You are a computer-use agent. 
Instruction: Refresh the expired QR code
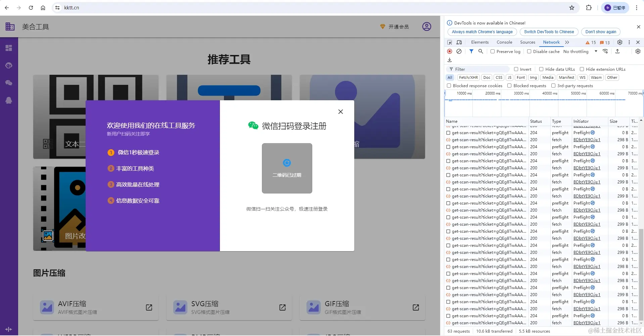click(x=287, y=163)
